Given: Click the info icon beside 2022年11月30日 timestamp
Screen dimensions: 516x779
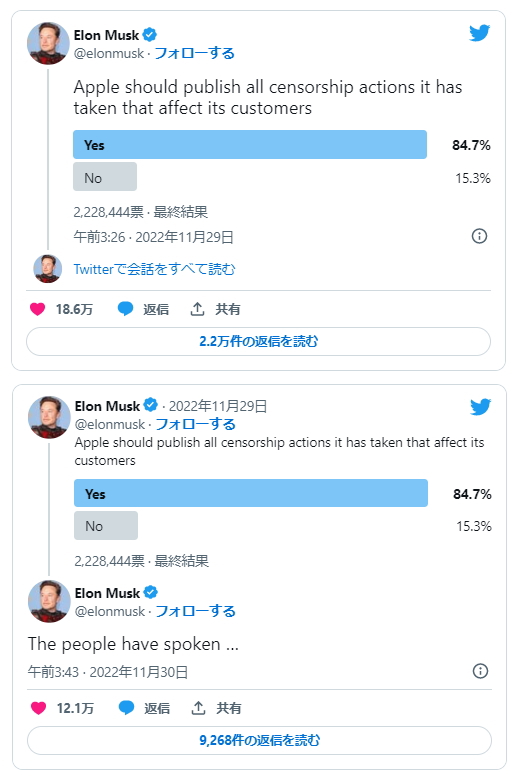Looking at the screenshot, I should pos(480,671).
